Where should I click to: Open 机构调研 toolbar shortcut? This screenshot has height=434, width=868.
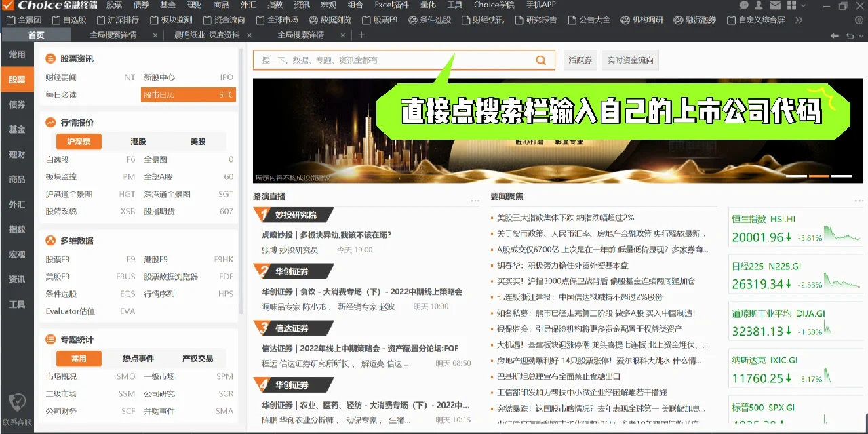click(642, 20)
